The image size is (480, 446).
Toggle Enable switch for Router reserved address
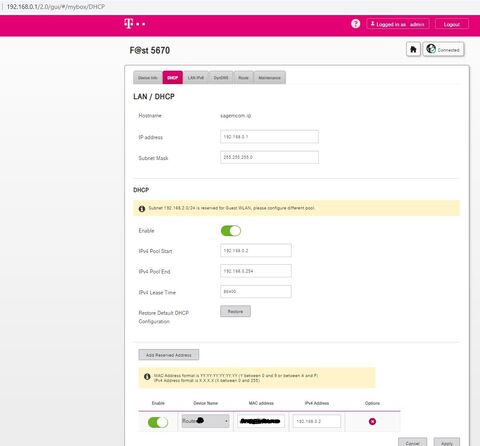pyautogui.click(x=158, y=422)
